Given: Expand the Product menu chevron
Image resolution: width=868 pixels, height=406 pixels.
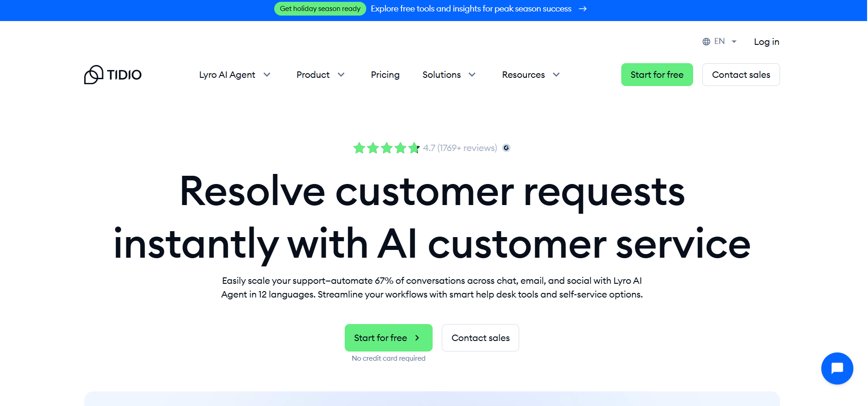Looking at the screenshot, I should (341, 75).
